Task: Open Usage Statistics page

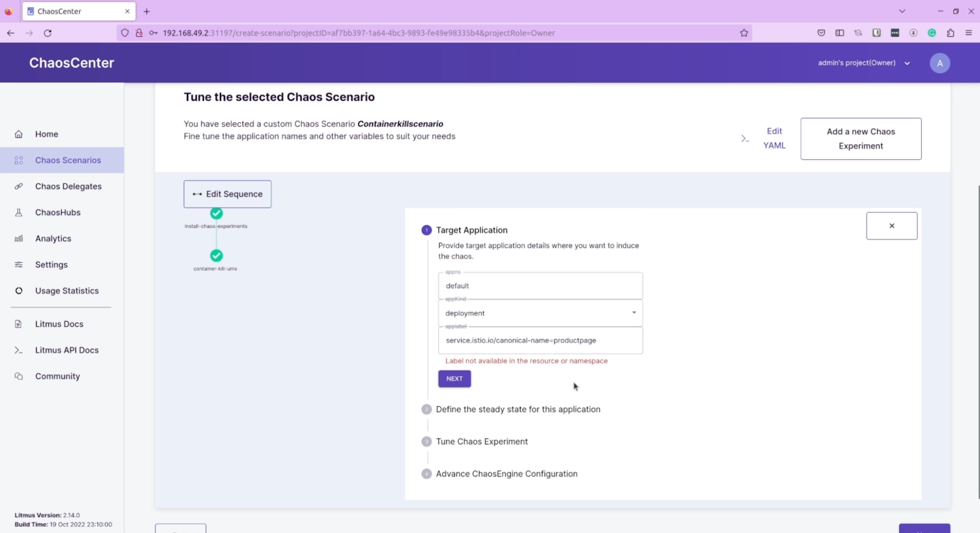Action: tap(67, 291)
